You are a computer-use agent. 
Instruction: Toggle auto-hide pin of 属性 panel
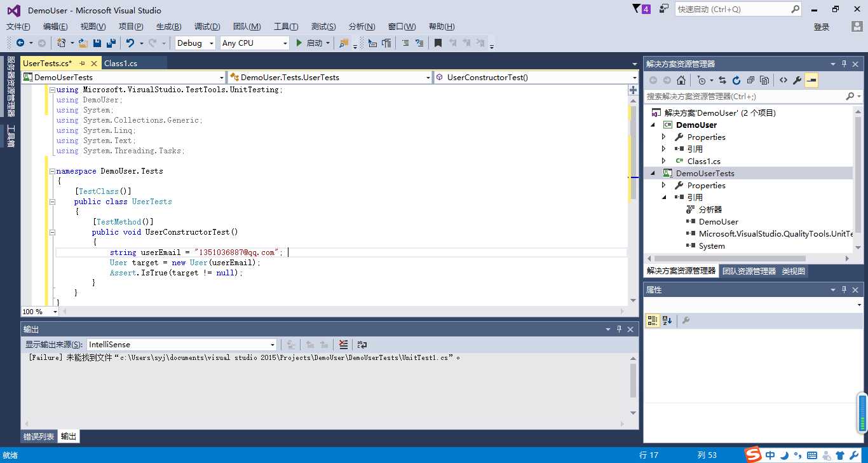click(x=844, y=289)
